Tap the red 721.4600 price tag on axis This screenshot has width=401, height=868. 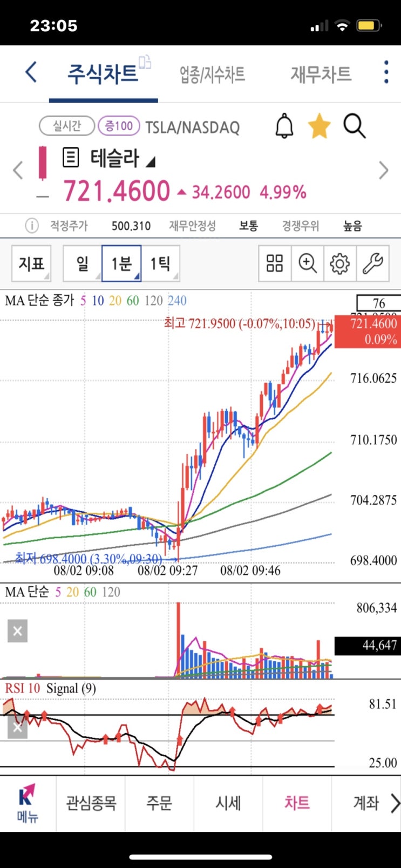368,331
